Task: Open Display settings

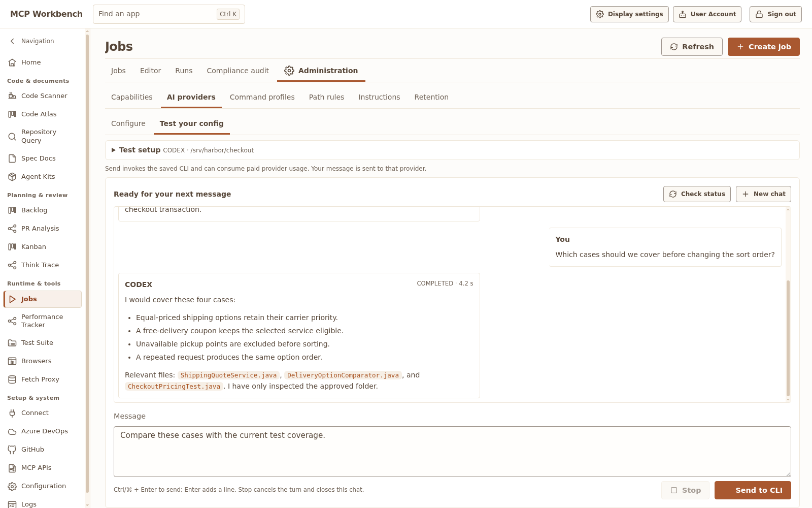Action: coord(629,14)
